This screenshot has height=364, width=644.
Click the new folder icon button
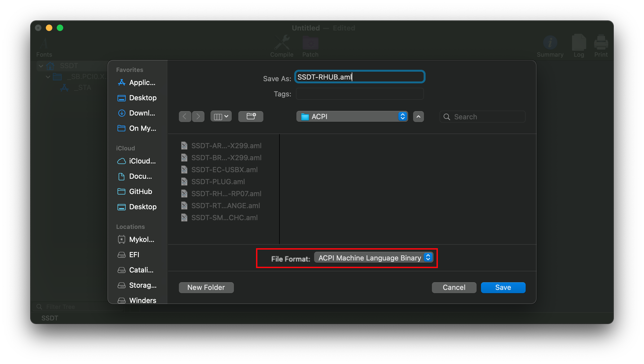pyautogui.click(x=251, y=117)
